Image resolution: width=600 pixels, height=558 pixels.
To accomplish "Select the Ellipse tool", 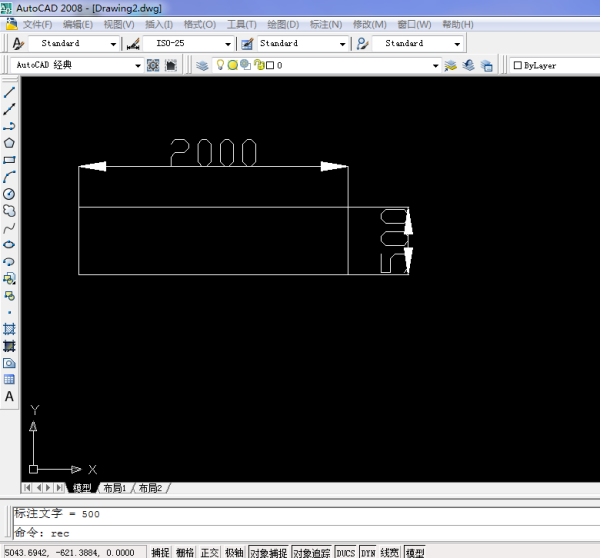I will pos(9,245).
